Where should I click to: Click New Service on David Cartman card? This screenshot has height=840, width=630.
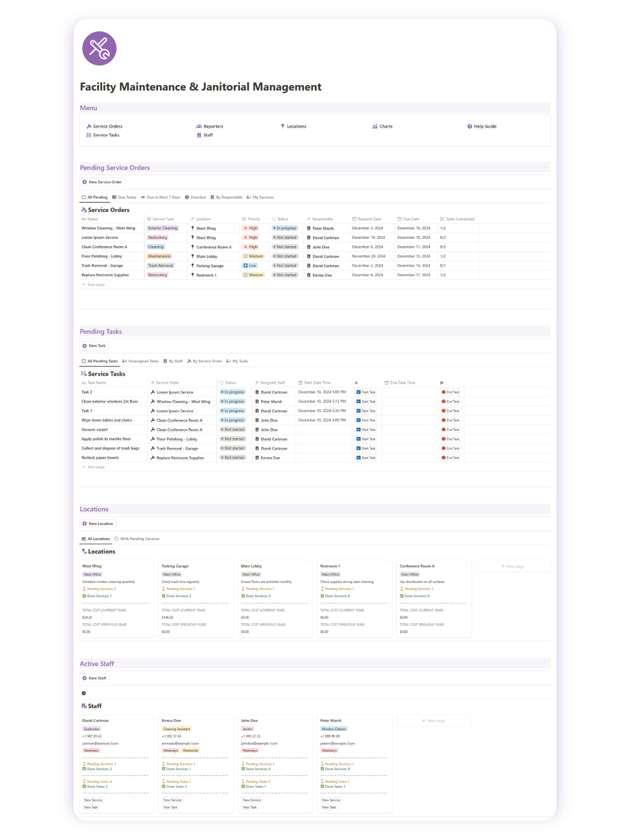click(93, 800)
